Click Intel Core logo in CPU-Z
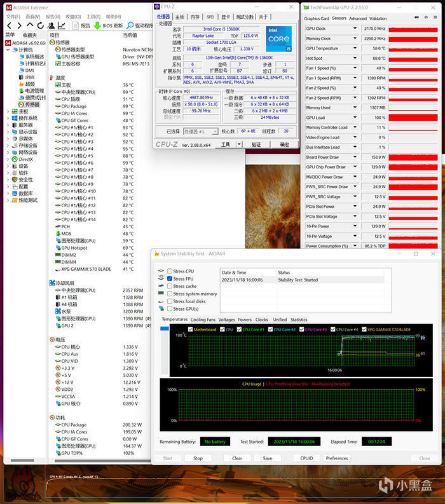The image size is (445, 504). pos(279,39)
